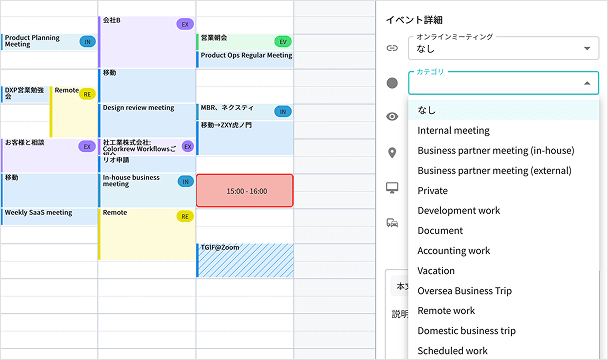Click the eye visibility icon
608x360 pixels.
[x=392, y=116]
